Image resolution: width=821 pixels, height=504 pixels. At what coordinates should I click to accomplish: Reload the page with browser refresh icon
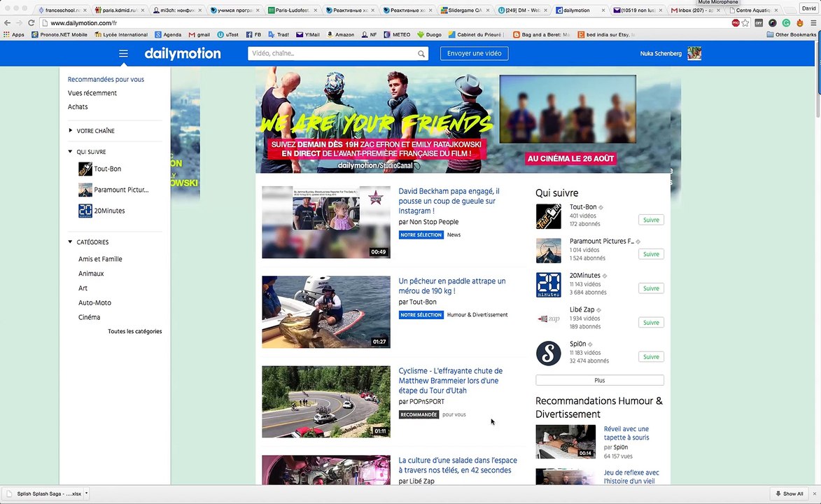click(x=31, y=23)
